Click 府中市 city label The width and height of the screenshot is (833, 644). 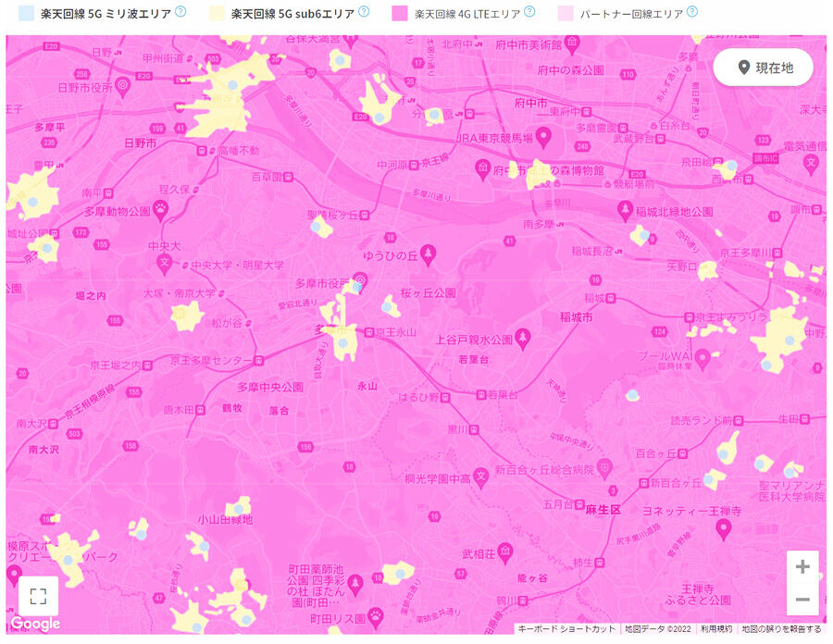pyautogui.click(x=530, y=103)
